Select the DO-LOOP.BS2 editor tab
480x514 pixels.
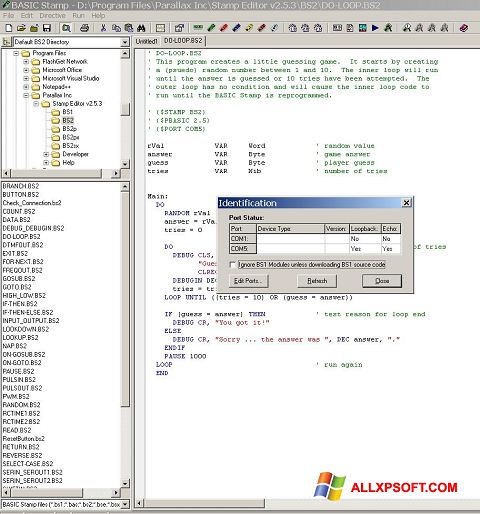pos(183,41)
